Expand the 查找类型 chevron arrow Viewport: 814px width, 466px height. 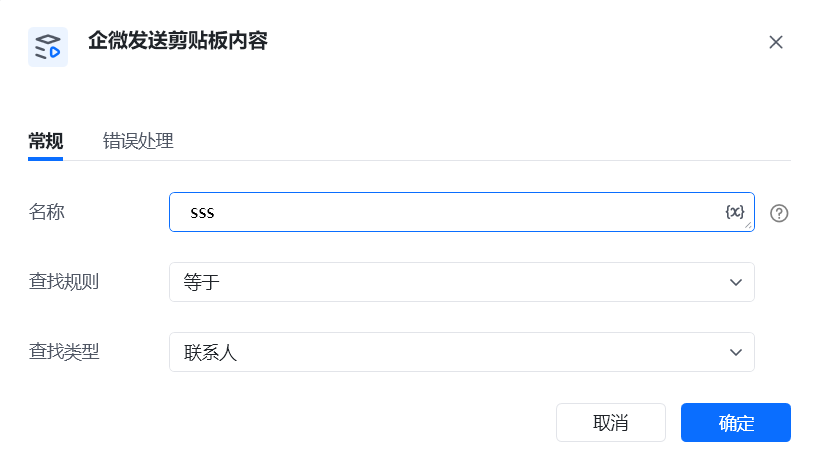736,352
